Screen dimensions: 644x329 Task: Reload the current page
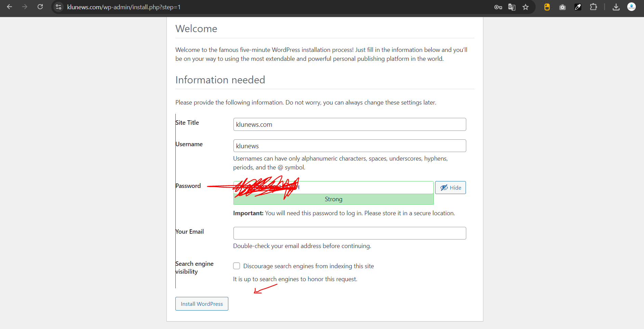coord(40,7)
